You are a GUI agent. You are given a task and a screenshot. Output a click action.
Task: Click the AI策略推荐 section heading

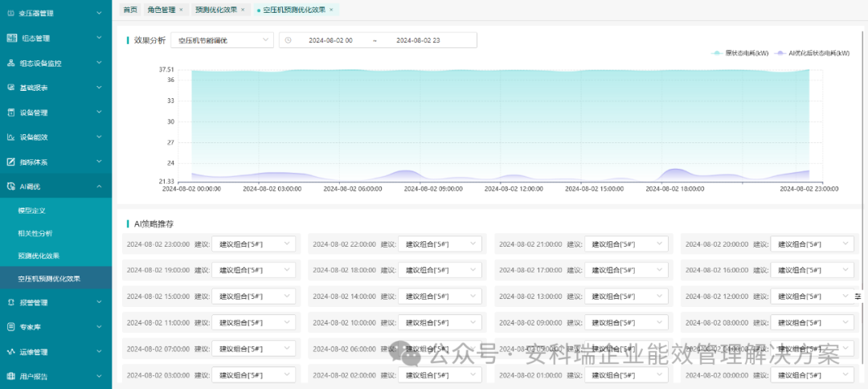click(x=155, y=224)
